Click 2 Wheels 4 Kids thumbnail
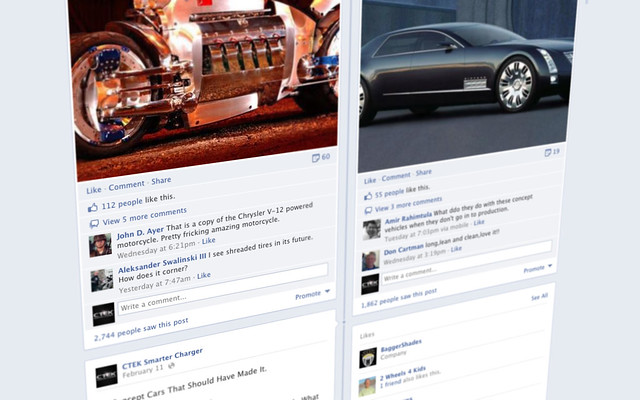The width and height of the screenshot is (640, 400). point(367,387)
